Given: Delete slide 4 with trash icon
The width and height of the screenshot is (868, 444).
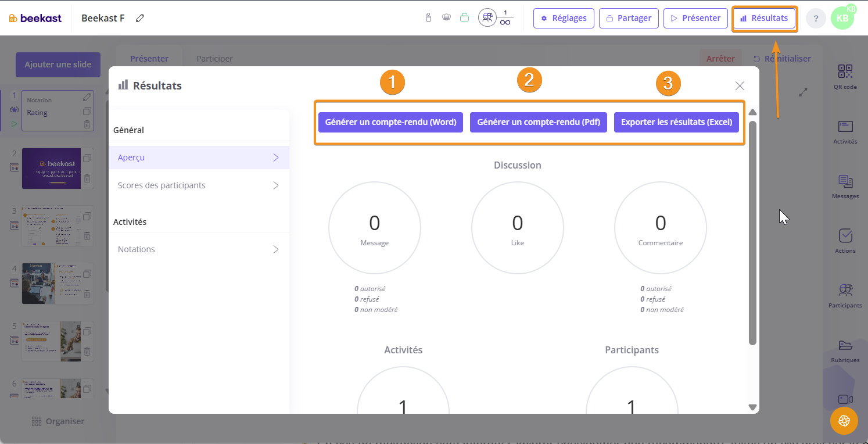Looking at the screenshot, I should pyautogui.click(x=87, y=294).
